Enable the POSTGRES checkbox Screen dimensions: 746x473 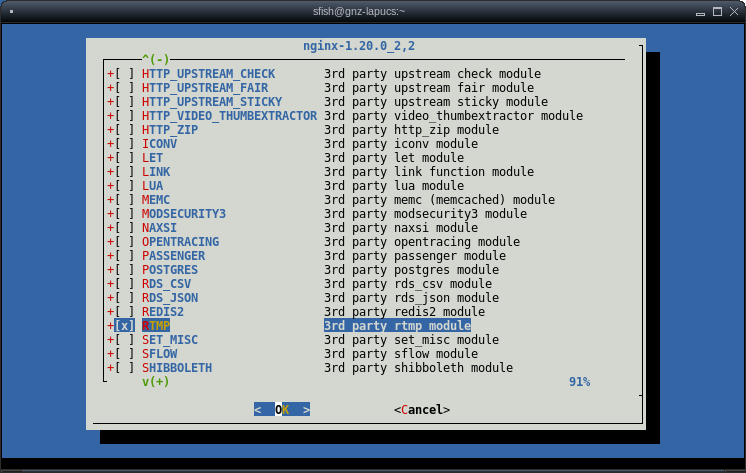[x=124, y=270]
